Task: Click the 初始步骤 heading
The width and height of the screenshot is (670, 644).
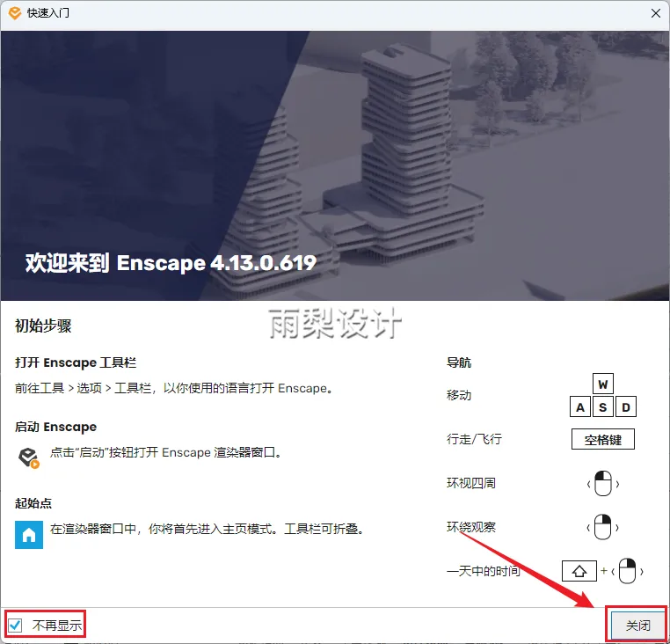Action: (x=43, y=326)
